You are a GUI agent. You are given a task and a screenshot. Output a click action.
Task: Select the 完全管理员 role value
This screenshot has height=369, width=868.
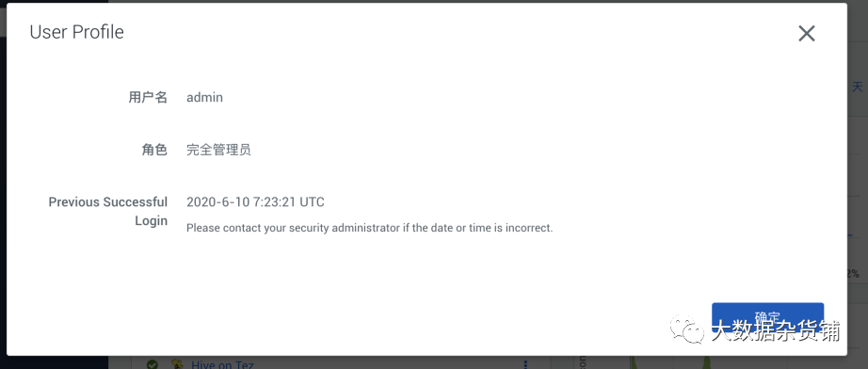218,150
